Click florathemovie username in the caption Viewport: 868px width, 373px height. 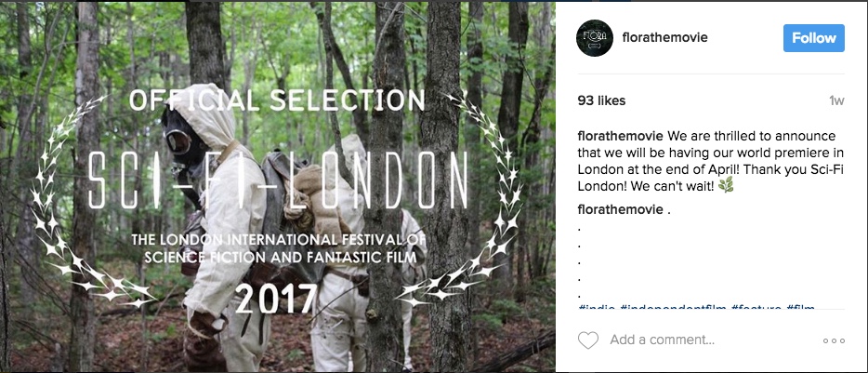620,137
